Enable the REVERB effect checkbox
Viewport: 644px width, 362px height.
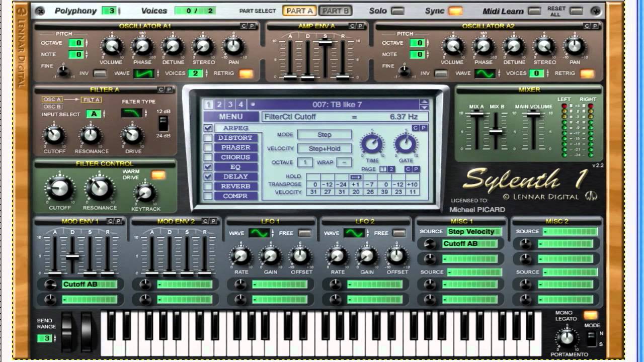(208, 186)
